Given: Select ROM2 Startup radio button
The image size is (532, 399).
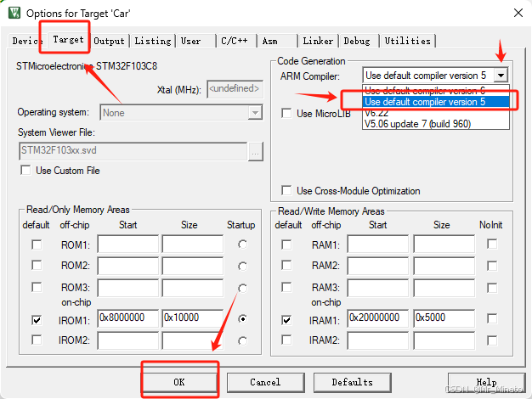Looking at the screenshot, I should coord(242,266).
